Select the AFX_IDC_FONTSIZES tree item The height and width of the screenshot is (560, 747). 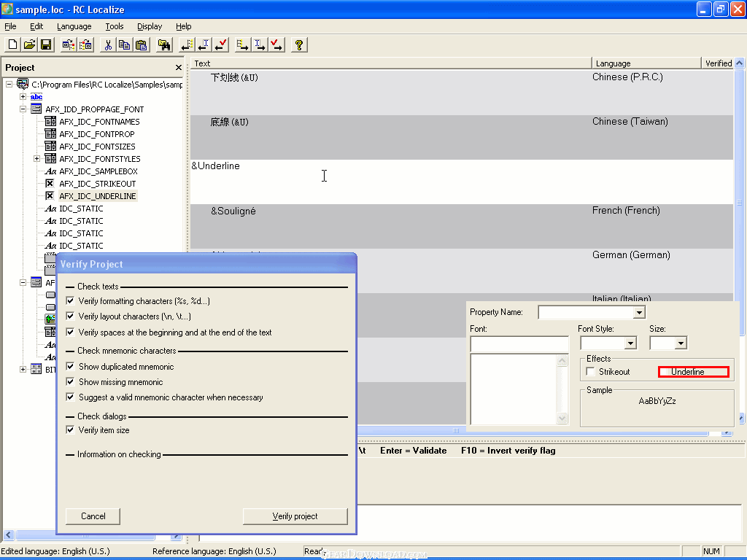point(97,146)
